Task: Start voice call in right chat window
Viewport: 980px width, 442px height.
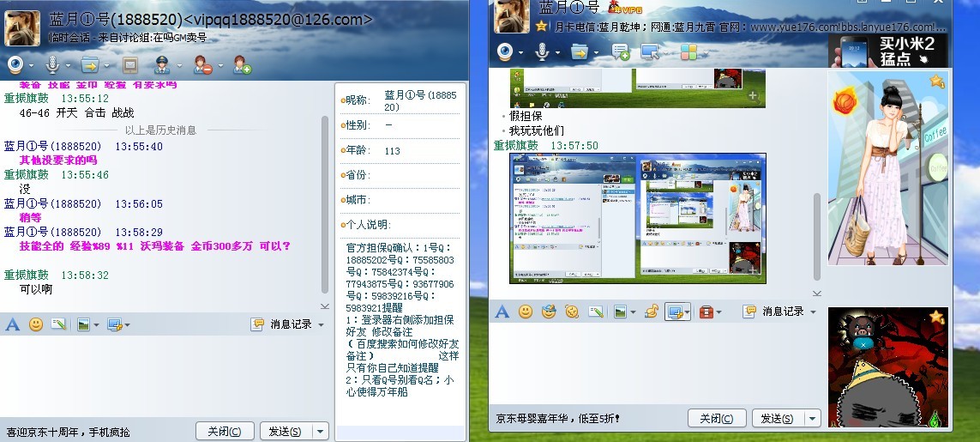Action: (542, 52)
